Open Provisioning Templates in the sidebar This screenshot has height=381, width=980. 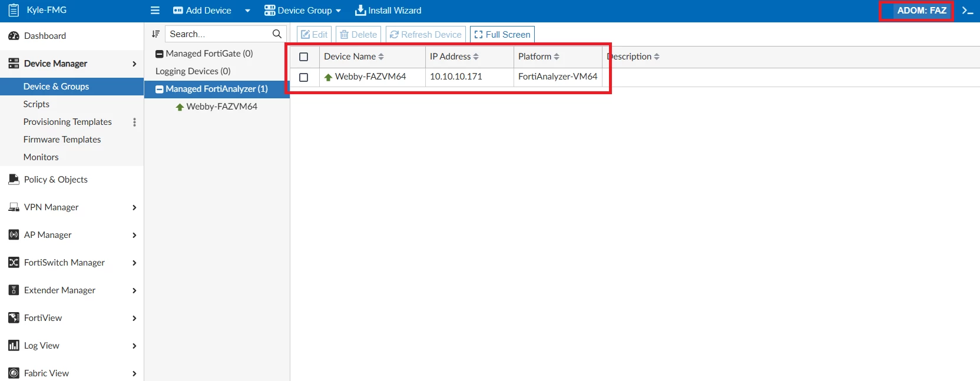67,122
